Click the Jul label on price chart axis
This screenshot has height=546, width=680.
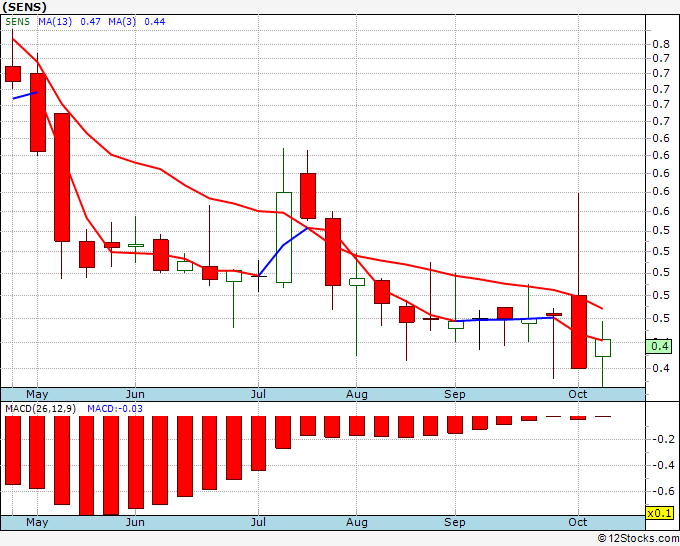pos(258,394)
